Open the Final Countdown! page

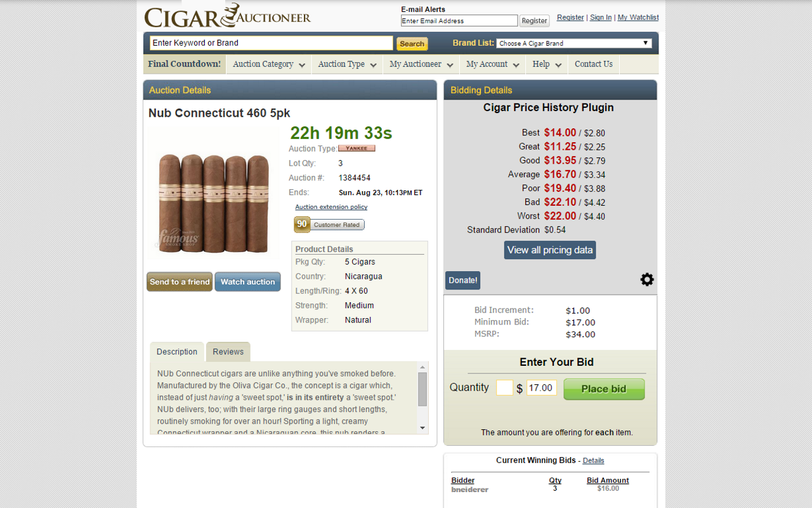click(185, 64)
